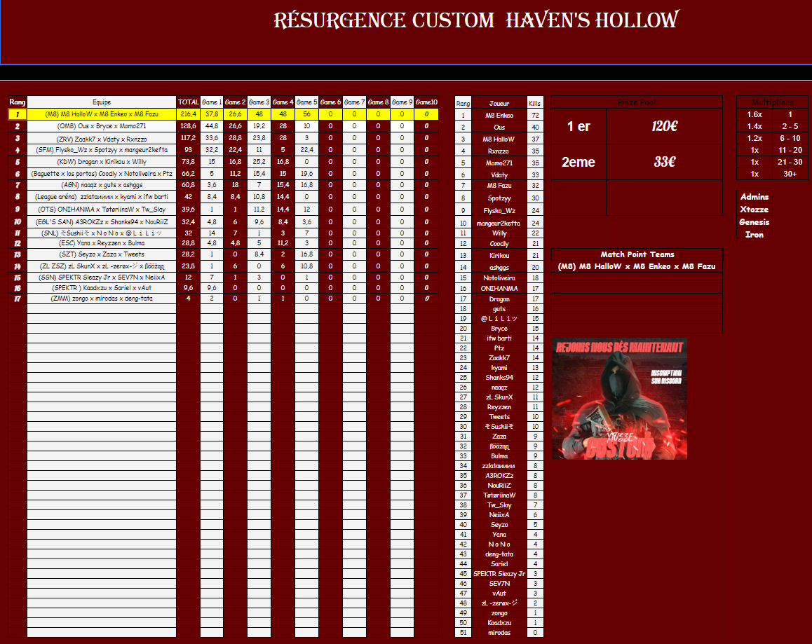
Task: Click admin name 'Xtozze'
Action: point(755,209)
